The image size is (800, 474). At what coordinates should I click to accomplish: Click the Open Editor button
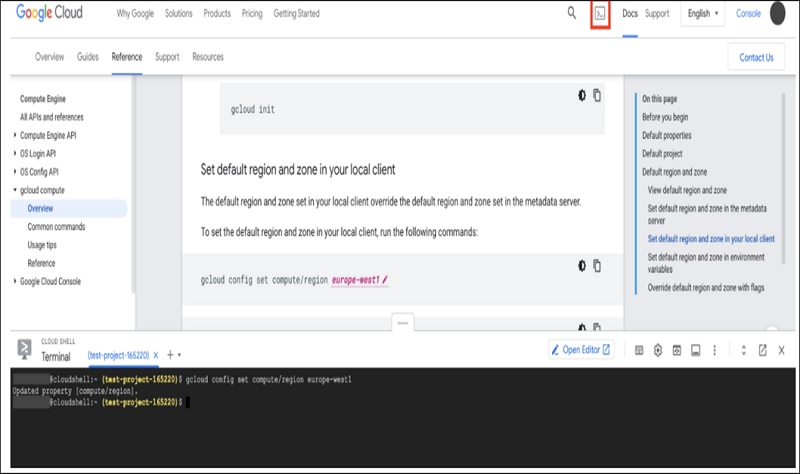pyautogui.click(x=581, y=350)
